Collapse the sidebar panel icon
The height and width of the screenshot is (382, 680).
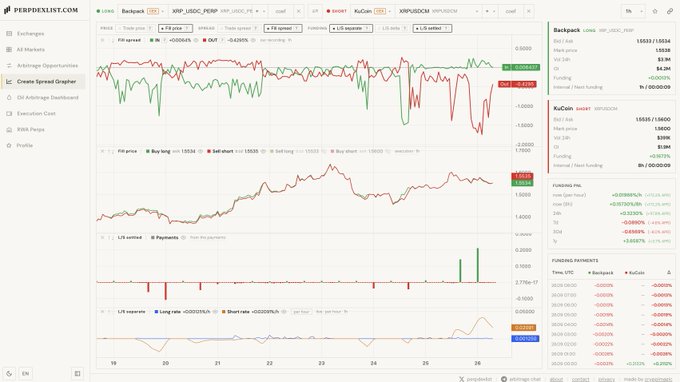[77, 373]
